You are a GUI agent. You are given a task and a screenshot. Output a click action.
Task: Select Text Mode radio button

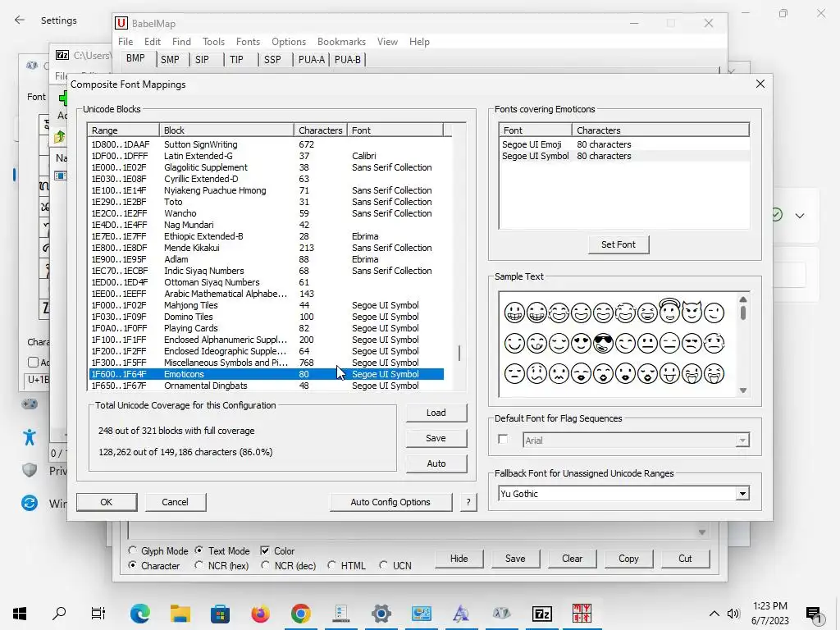tap(199, 550)
